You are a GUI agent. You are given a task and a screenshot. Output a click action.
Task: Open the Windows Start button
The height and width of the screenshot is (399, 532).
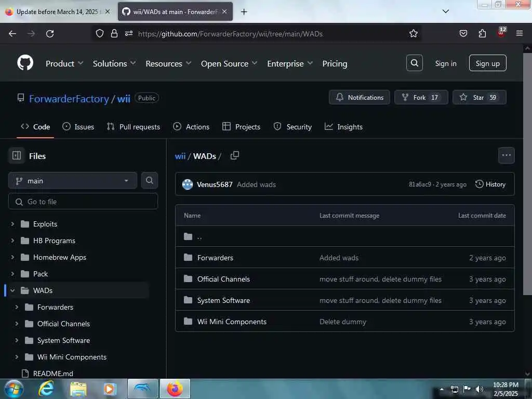click(14, 389)
